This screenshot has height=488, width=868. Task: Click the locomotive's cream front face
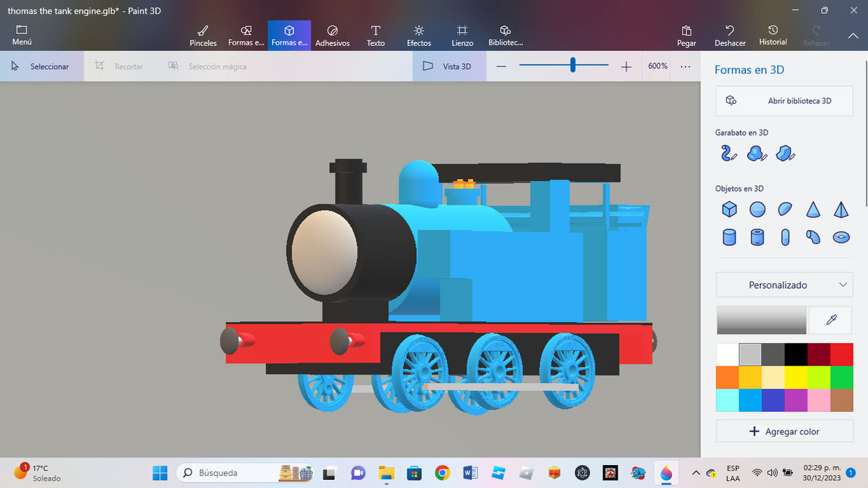point(324,251)
